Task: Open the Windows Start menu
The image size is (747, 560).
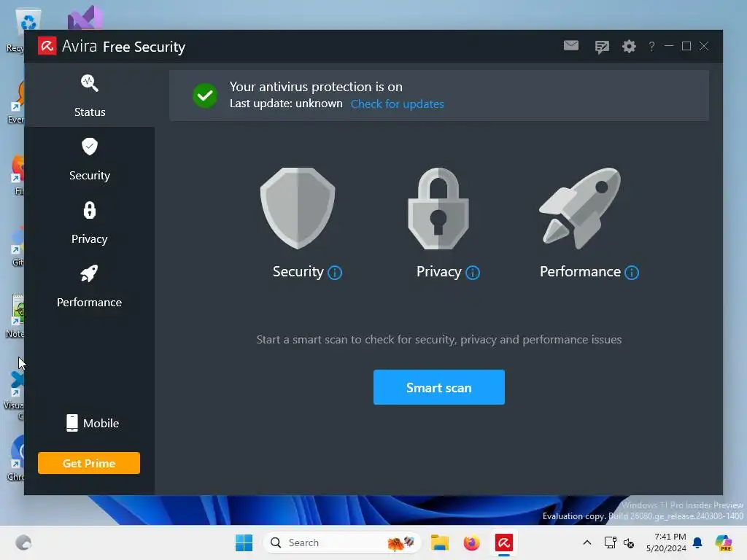Action: 244,542
